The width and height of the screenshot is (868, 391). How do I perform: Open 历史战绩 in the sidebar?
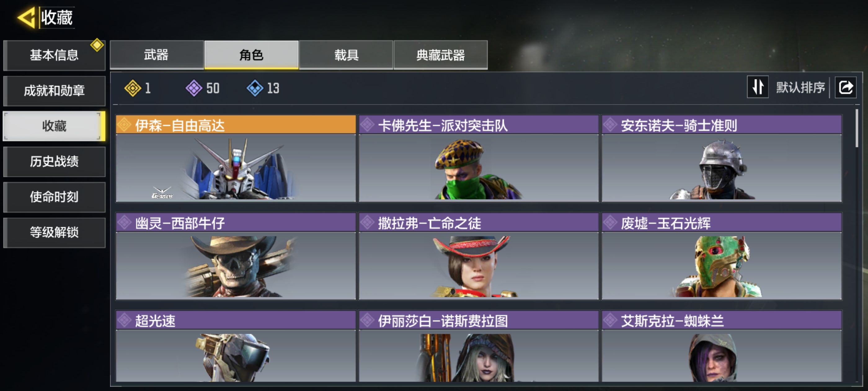pos(54,162)
